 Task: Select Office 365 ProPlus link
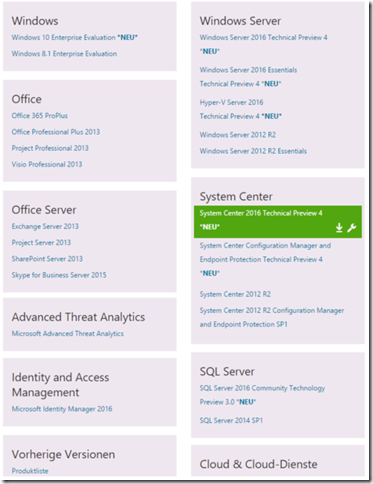[40, 116]
